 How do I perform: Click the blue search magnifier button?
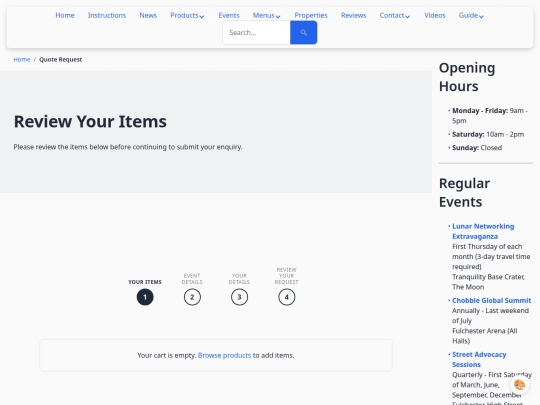coord(303,32)
